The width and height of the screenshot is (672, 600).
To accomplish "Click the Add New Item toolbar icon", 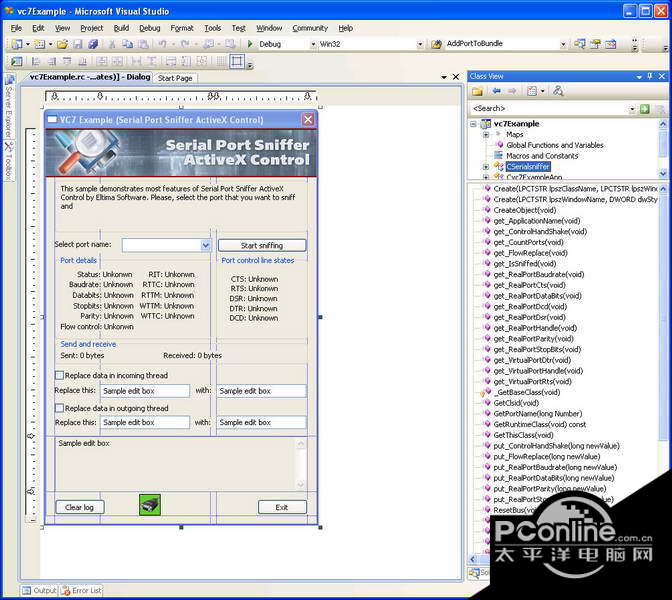I will click(x=39, y=44).
